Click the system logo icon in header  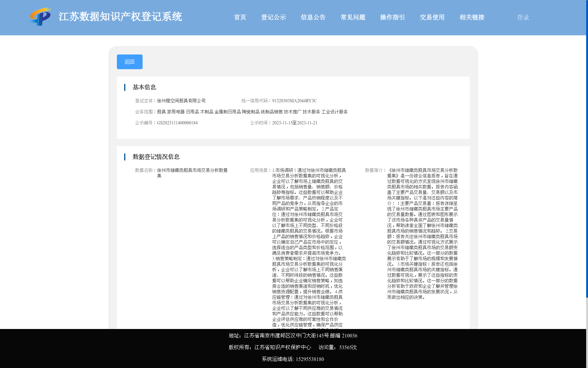(x=40, y=17)
